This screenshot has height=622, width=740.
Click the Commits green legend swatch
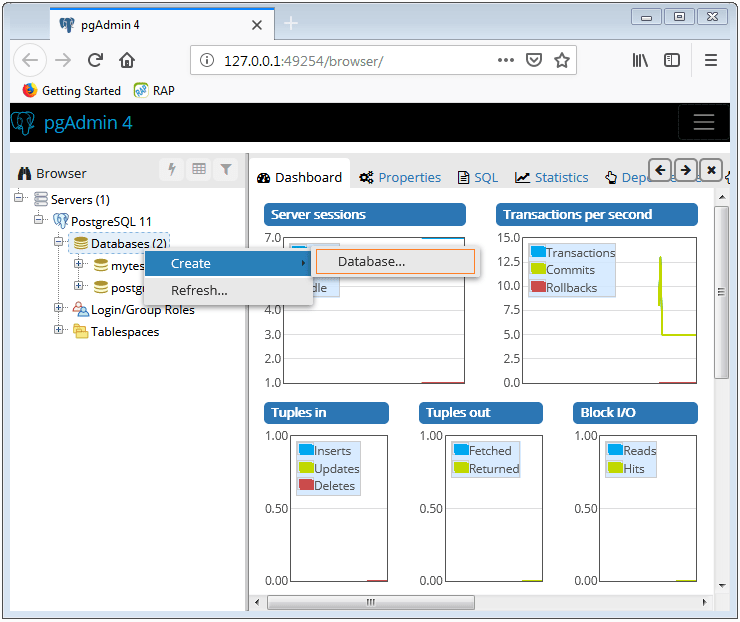tap(538, 269)
